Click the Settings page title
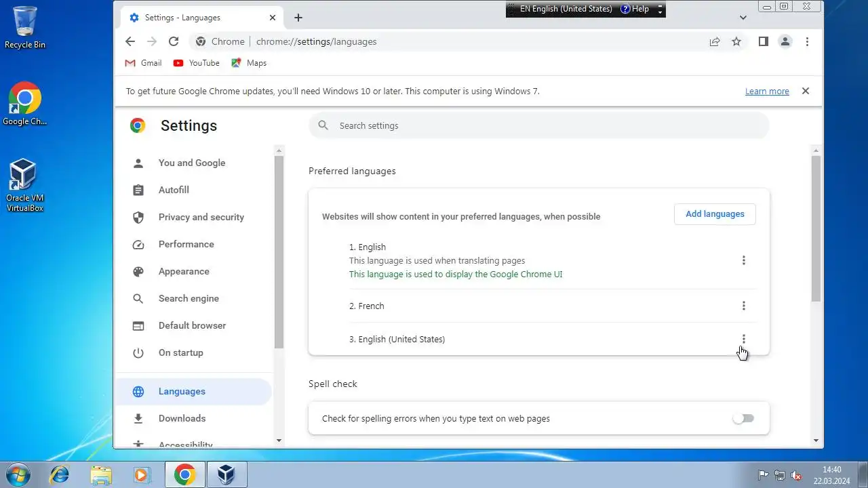Viewport: 868px width, 488px height. coord(189,125)
